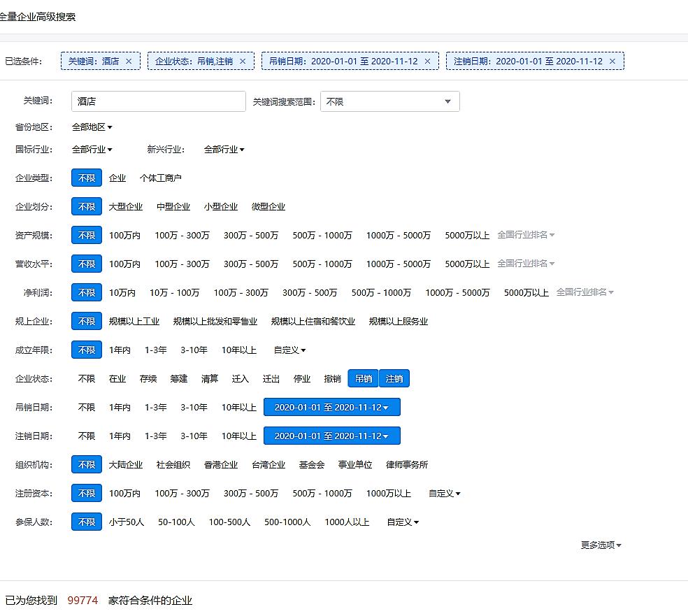688x616 pixels.
Task: Choose 在业 in the 企业状态 row
Action: click(117, 379)
